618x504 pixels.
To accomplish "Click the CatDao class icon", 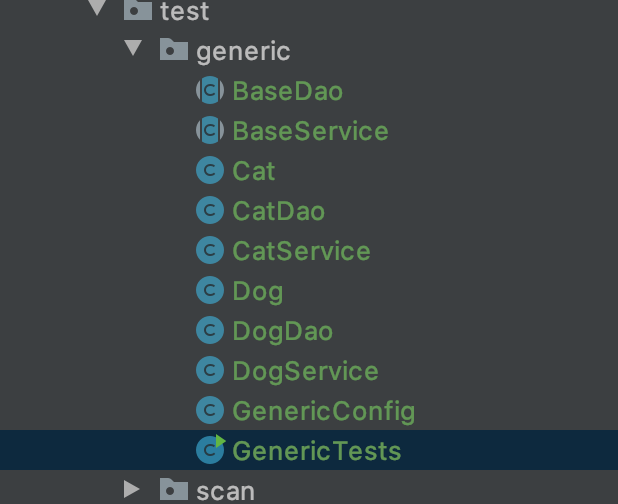I will (x=210, y=210).
